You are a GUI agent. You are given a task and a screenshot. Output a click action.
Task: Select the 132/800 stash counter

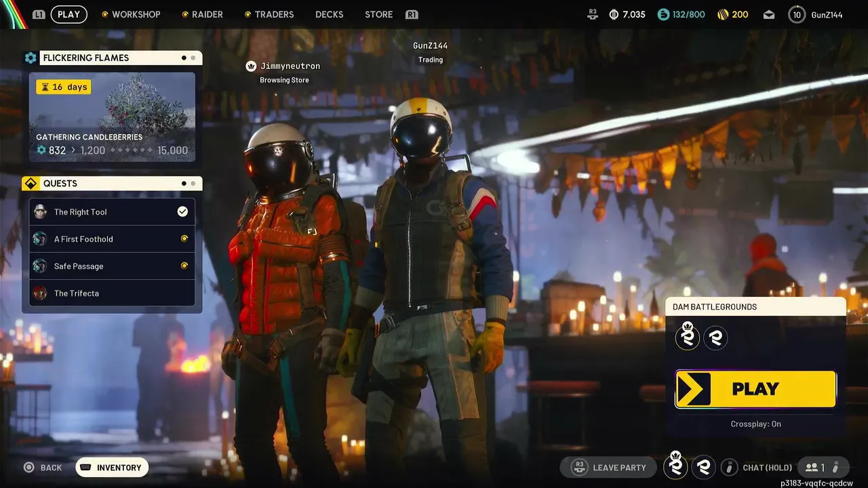point(682,14)
